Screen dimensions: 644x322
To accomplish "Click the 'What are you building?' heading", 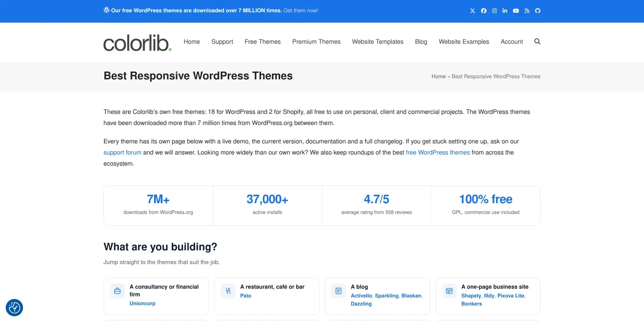I will tap(160, 247).
